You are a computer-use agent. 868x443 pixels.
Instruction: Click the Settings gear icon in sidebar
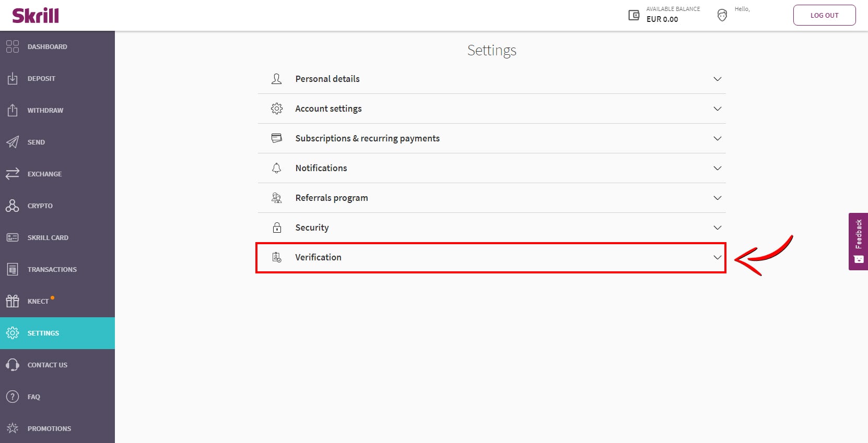coord(13,333)
